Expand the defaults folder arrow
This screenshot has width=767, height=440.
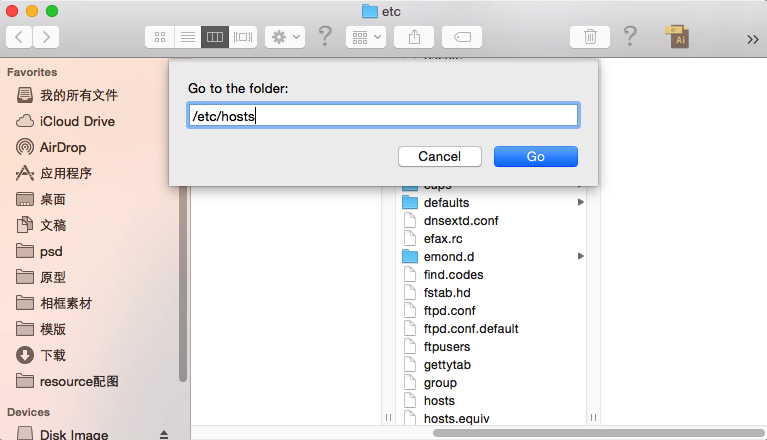[x=580, y=202]
